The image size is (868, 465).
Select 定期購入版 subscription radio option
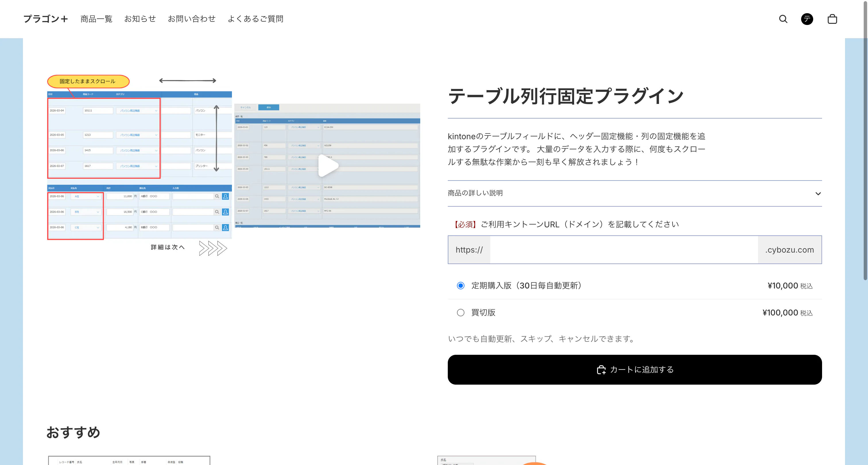coord(460,286)
